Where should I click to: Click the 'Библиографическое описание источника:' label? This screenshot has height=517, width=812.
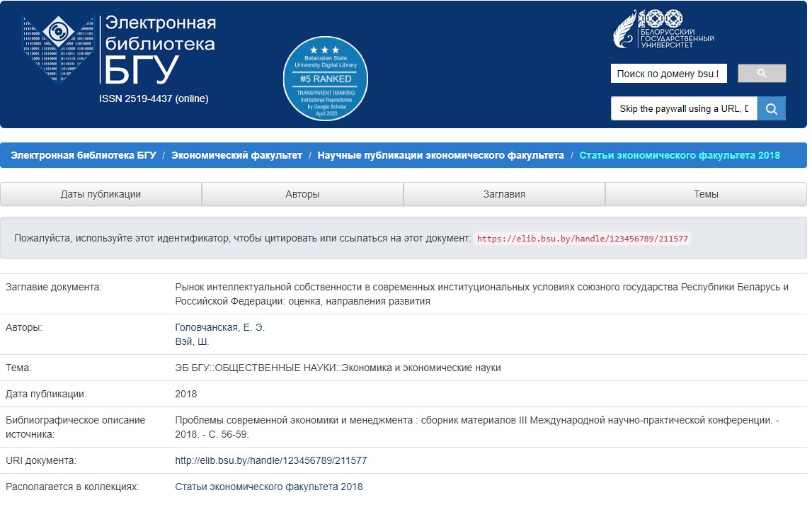(x=76, y=427)
